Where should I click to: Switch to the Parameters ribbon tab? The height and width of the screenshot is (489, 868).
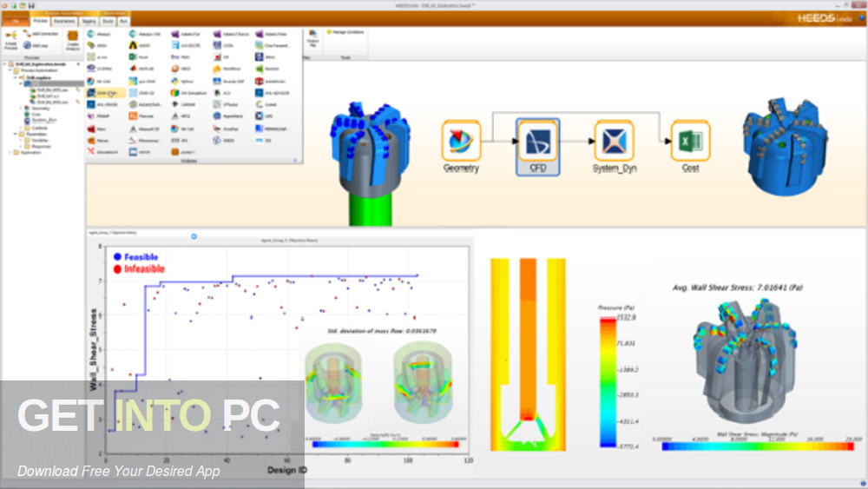(64, 21)
